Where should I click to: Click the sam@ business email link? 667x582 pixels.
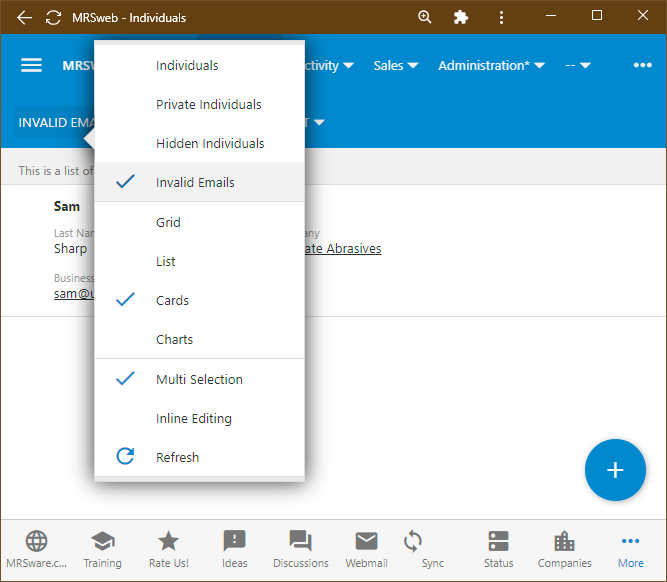[74, 294]
